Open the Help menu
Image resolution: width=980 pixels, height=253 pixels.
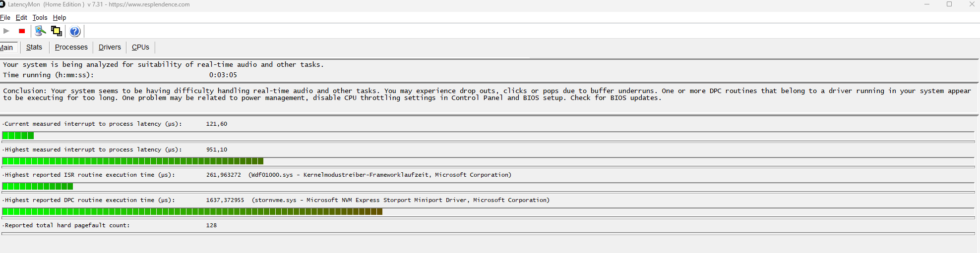pos(60,17)
